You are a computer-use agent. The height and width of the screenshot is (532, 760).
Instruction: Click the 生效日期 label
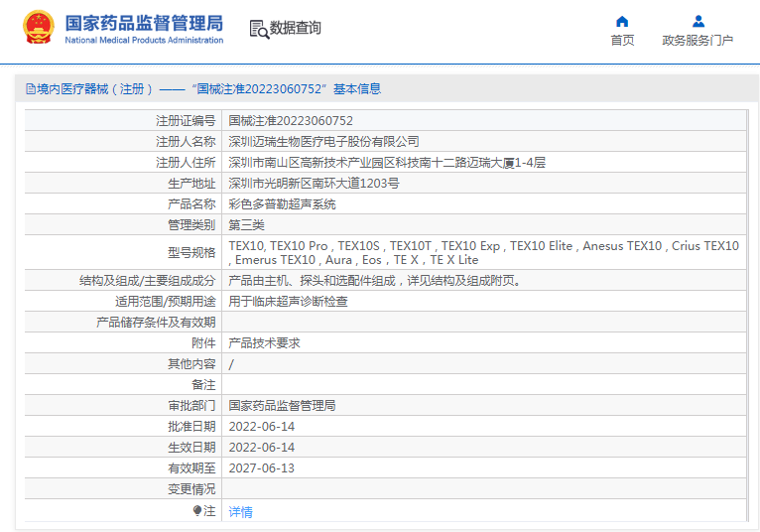click(191, 448)
